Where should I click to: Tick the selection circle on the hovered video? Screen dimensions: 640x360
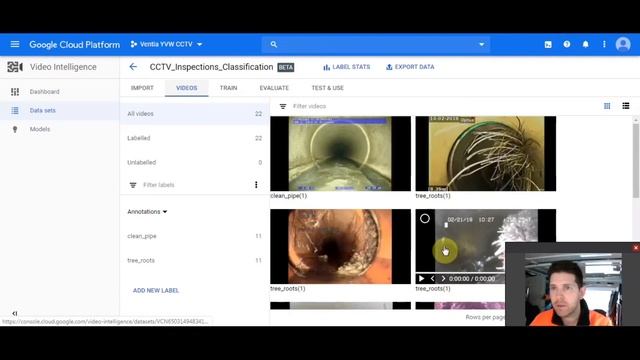coord(425,219)
